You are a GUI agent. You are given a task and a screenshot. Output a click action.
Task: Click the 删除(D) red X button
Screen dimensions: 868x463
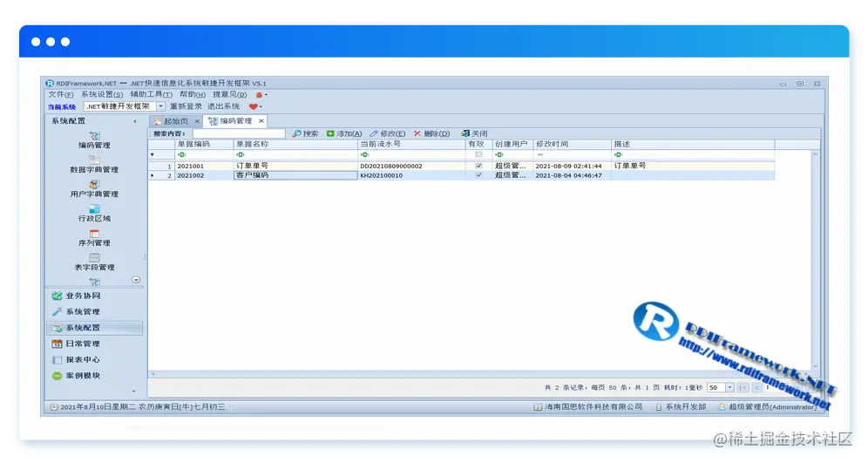tap(431, 133)
